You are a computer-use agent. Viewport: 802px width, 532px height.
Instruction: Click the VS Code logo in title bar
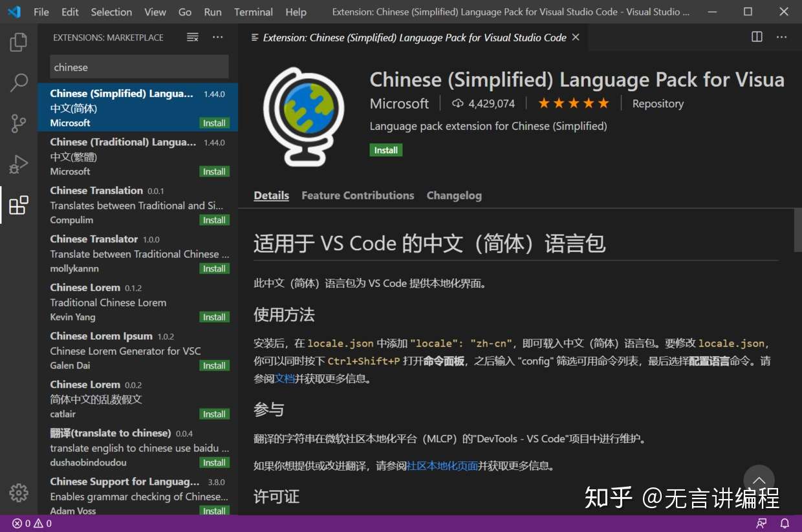pyautogui.click(x=14, y=12)
